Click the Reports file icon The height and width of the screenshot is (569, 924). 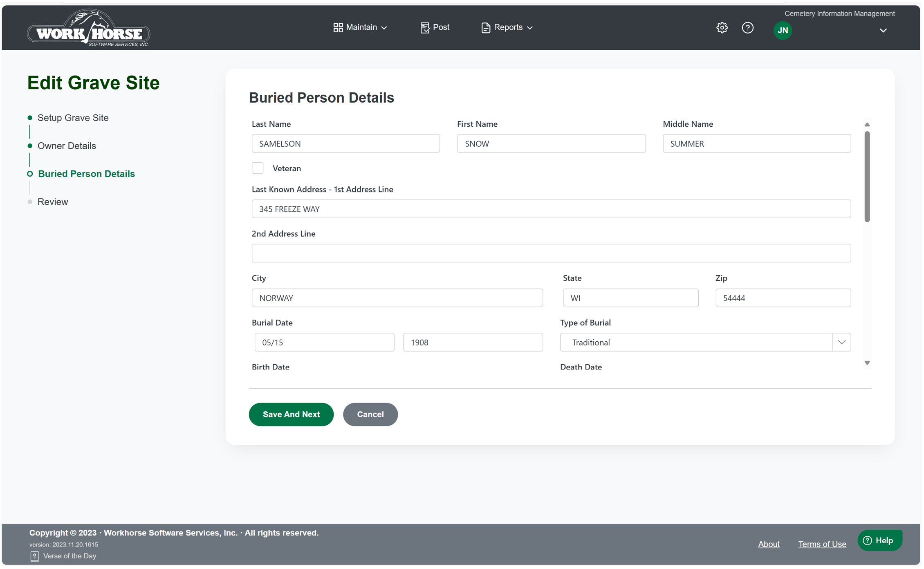click(x=485, y=27)
